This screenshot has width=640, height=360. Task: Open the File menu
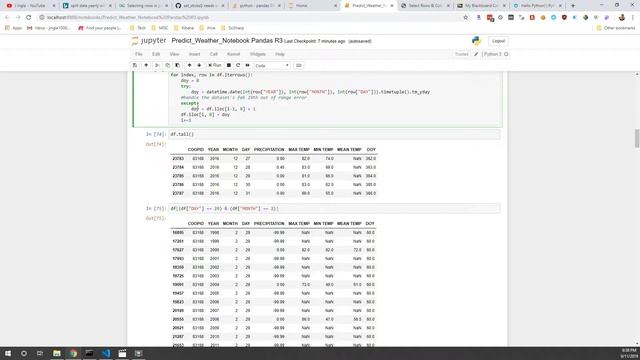click(x=139, y=54)
